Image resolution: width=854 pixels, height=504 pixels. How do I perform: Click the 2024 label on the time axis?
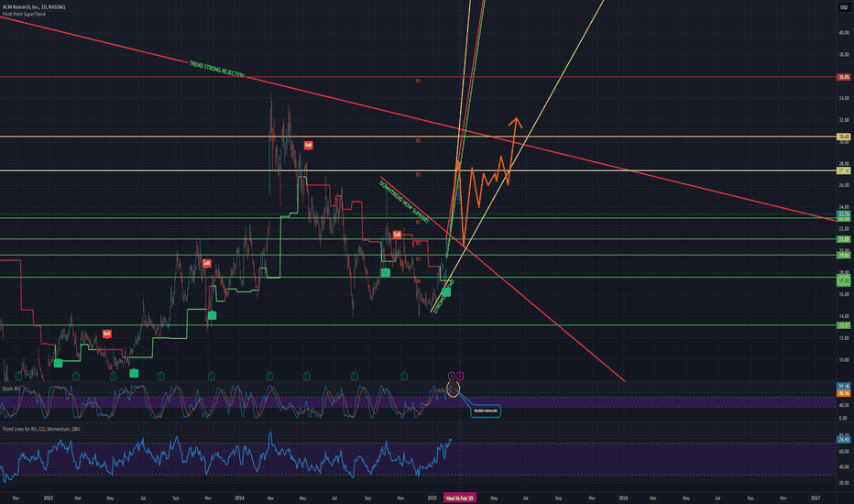click(x=239, y=498)
